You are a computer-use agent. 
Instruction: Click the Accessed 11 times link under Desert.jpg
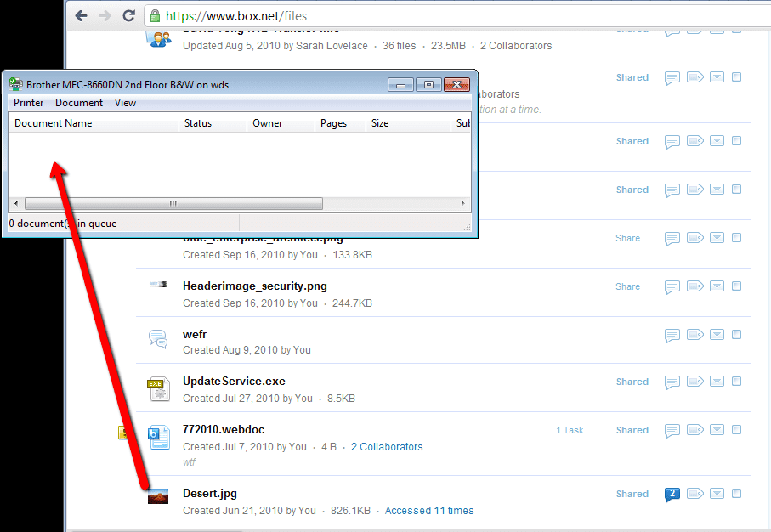coord(429,511)
